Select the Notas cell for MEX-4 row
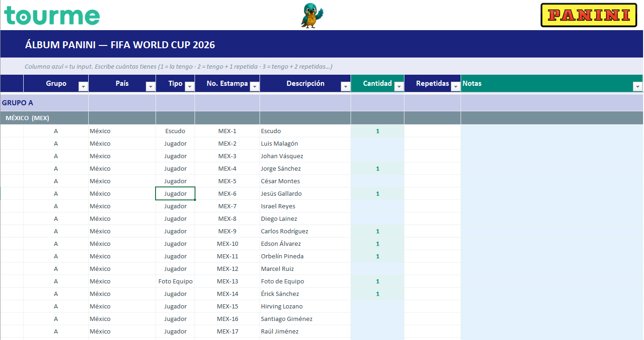644x340 pixels. click(x=552, y=169)
